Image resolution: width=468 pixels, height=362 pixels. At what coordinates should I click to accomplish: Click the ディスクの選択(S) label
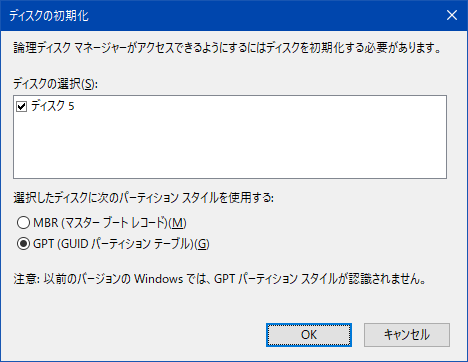pyautogui.click(x=55, y=84)
